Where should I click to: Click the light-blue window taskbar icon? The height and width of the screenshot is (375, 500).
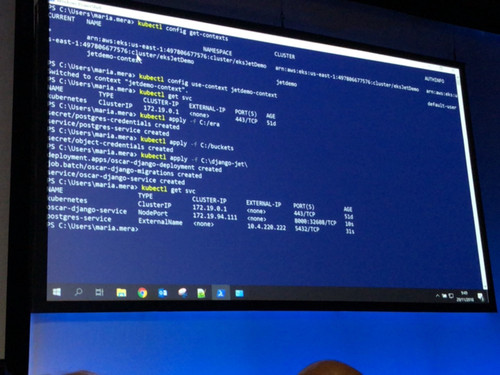point(239,294)
